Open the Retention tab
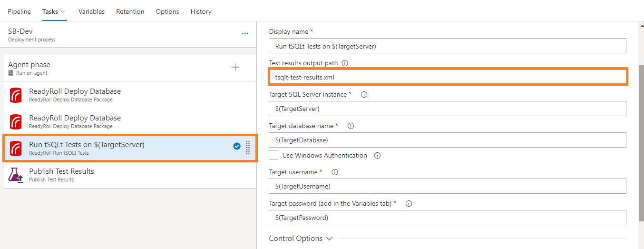 pyautogui.click(x=130, y=11)
